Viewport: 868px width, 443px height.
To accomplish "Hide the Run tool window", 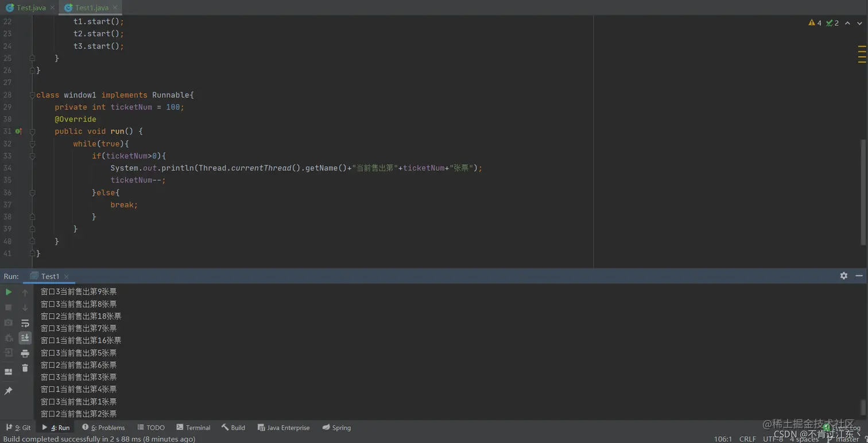I will (x=859, y=276).
